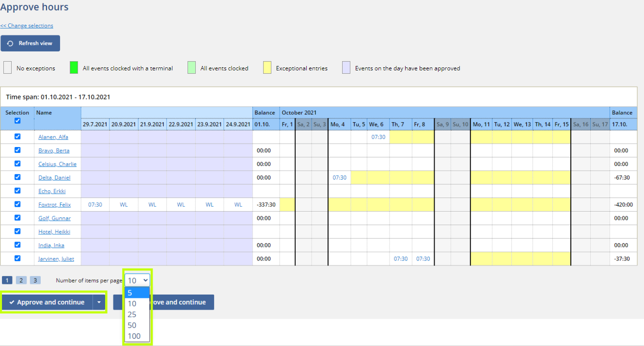The width and height of the screenshot is (644, 346).
Task: Click the dark green terminal-clocked legend swatch
Action: (74, 67)
